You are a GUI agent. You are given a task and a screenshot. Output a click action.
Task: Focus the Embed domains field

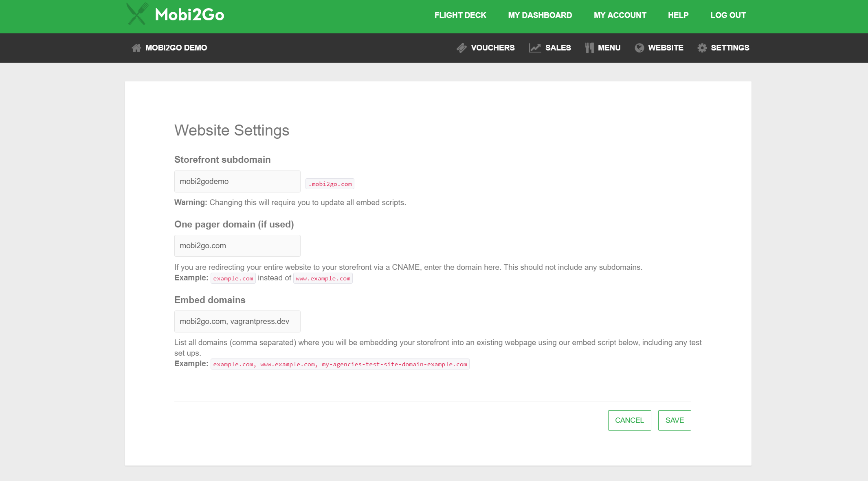pyautogui.click(x=237, y=321)
